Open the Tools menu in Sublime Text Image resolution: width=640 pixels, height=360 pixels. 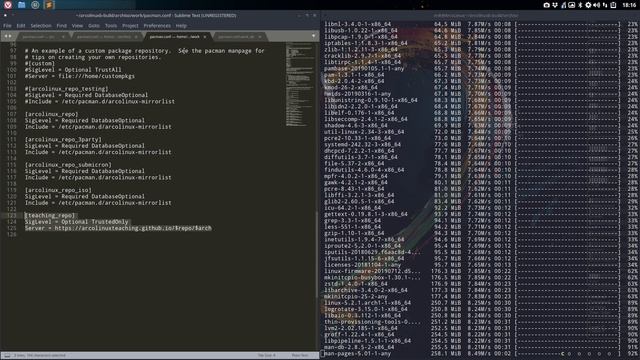pyautogui.click(x=111, y=26)
